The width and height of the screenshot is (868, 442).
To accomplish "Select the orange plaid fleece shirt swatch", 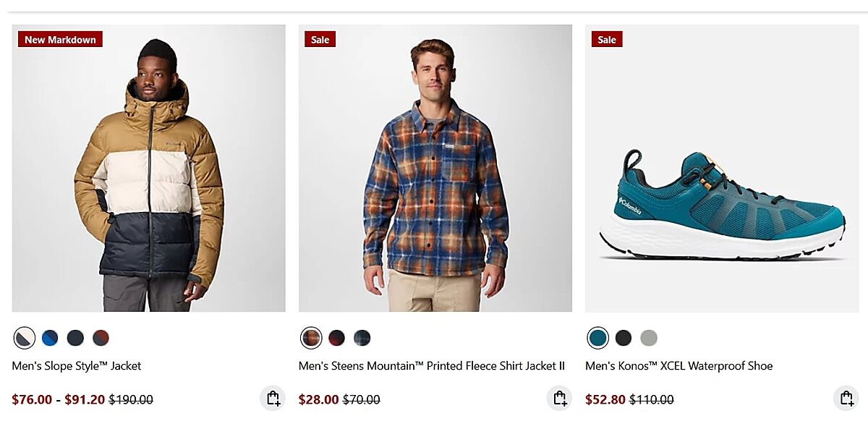I will tap(311, 338).
